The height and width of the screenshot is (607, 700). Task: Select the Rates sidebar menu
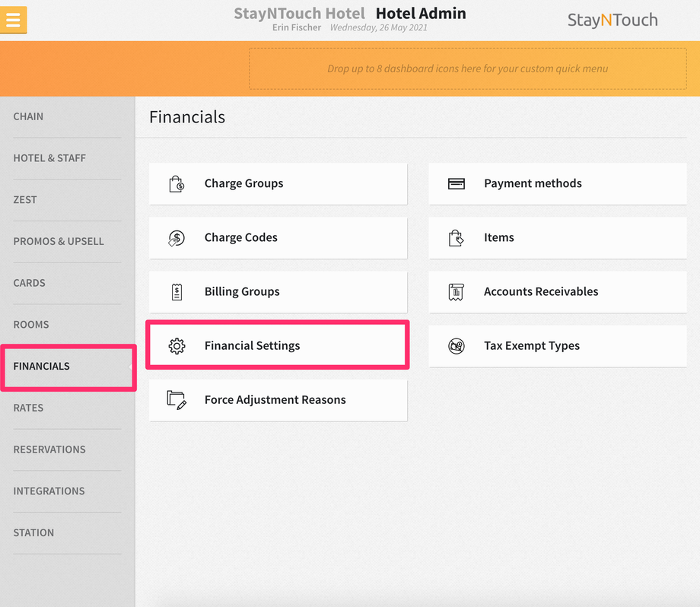67,408
